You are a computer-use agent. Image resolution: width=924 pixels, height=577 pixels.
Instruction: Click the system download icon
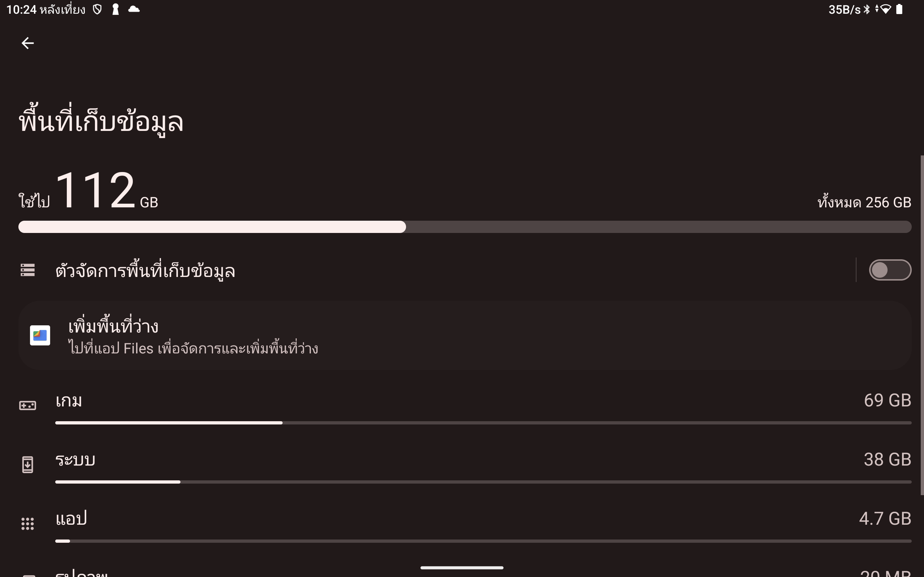tap(27, 464)
